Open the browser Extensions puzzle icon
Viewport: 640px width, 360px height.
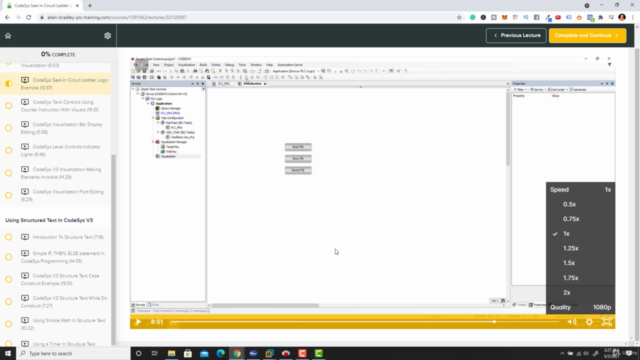(600, 18)
